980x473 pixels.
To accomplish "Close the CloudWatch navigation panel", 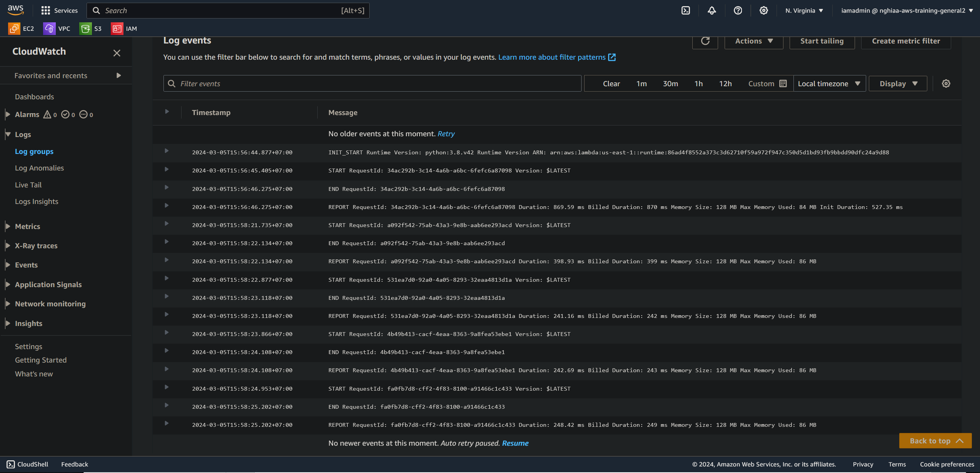I will pyautogui.click(x=117, y=53).
